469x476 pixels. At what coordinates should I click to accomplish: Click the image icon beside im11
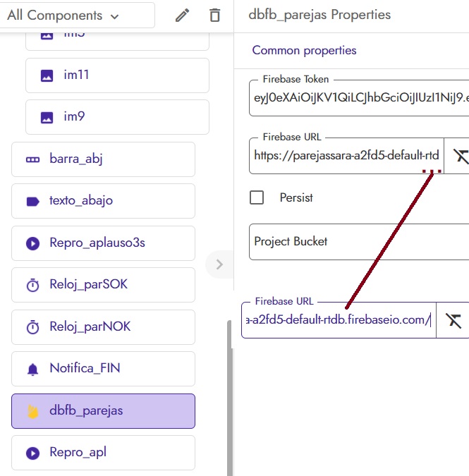click(47, 75)
